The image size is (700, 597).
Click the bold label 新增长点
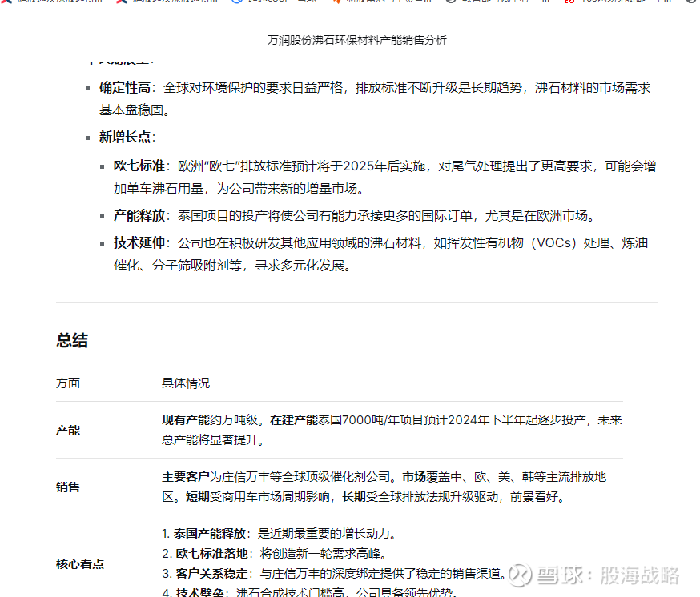tap(125, 137)
